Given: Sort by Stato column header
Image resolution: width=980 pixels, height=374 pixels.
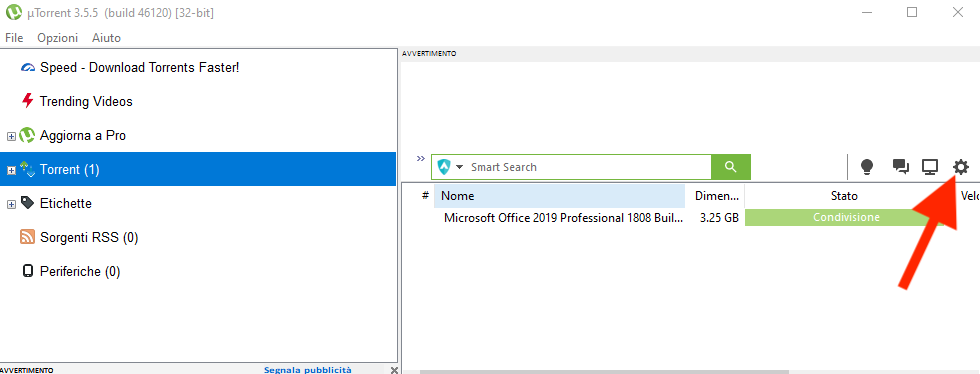Looking at the screenshot, I should (844, 196).
